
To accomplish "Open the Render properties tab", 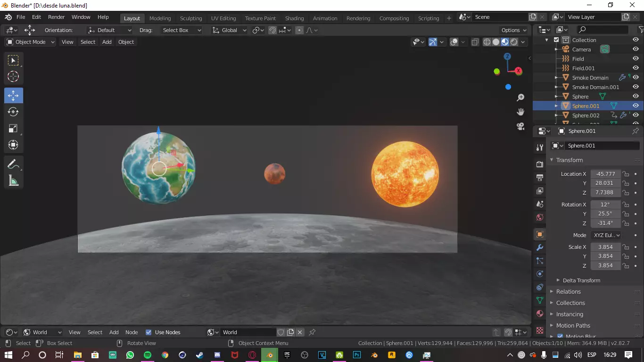I will (540, 165).
